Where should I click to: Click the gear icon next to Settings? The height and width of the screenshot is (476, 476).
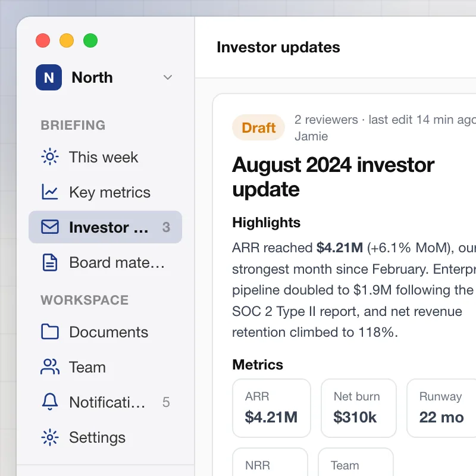(50, 437)
